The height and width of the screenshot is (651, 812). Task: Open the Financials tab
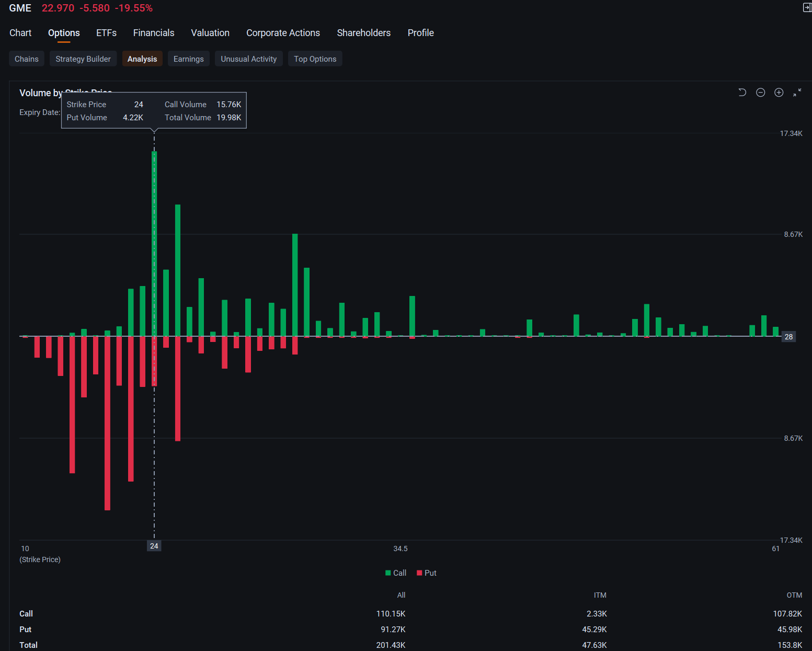tap(154, 33)
